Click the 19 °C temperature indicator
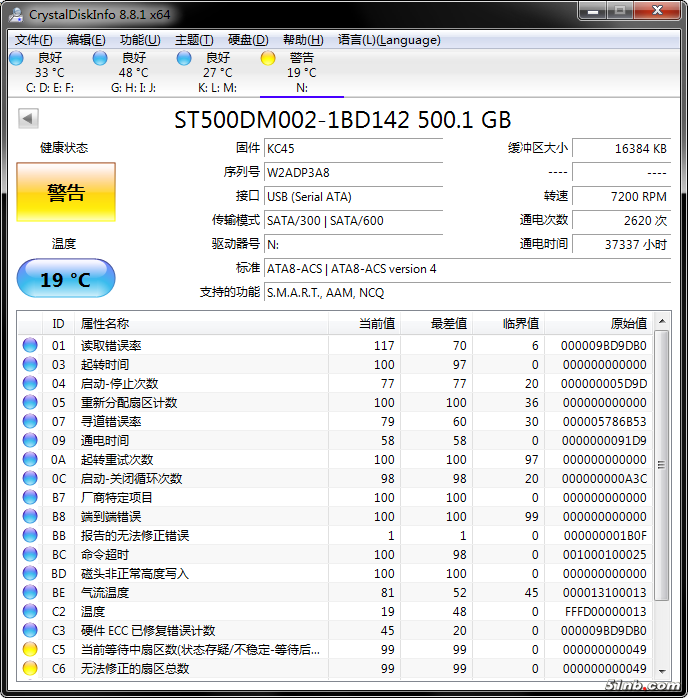Viewport: 688px width, 698px height. (x=66, y=279)
